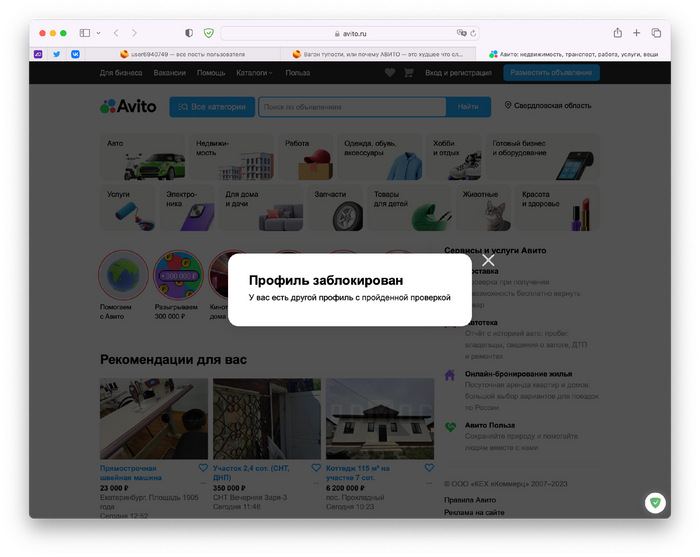The height and width of the screenshot is (557, 700).
Task: Switch to the 'Вагон тупости' tab
Action: pos(378,54)
